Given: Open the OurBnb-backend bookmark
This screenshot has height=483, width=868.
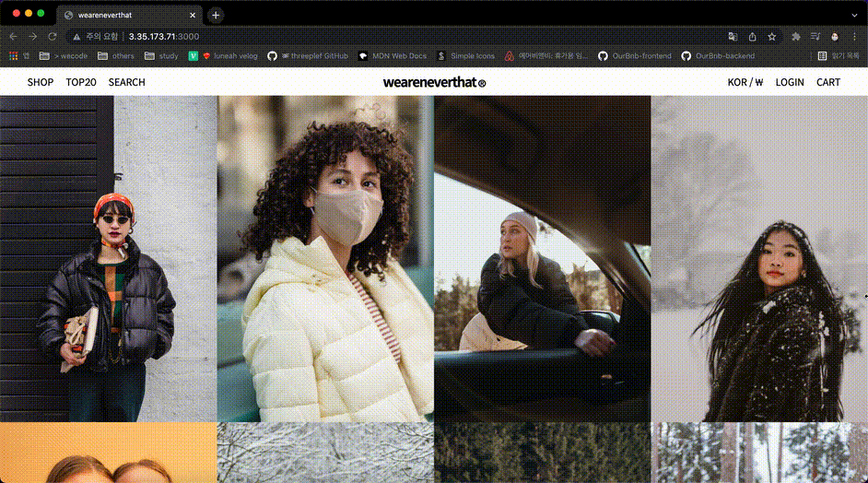Looking at the screenshot, I should [x=718, y=56].
